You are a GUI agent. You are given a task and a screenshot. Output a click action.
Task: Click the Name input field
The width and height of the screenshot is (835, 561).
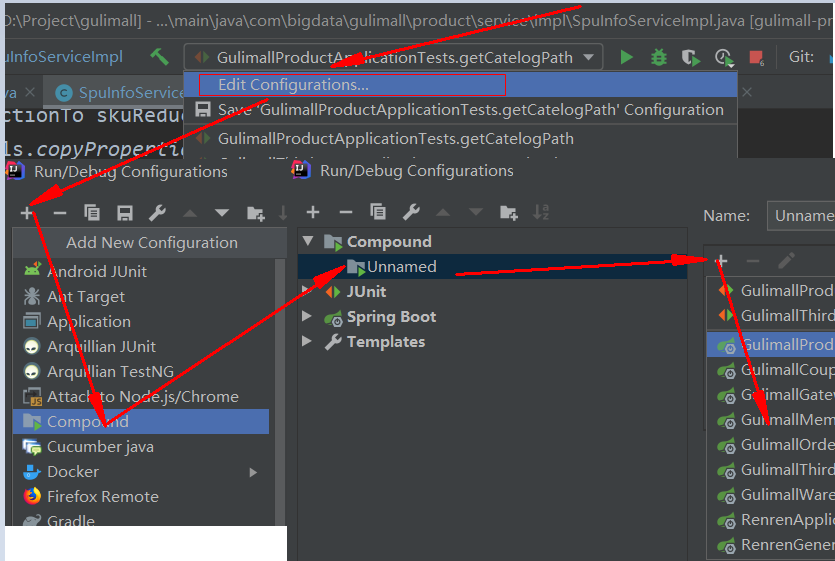(800, 216)
